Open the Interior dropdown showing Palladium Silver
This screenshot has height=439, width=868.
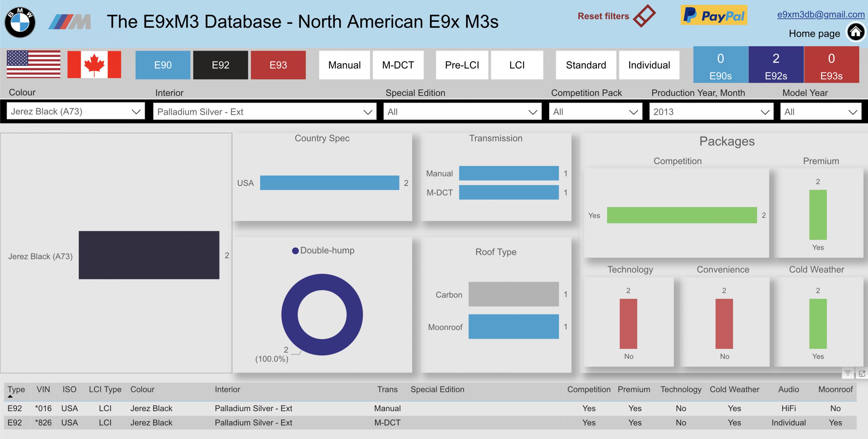click(265, 111)
